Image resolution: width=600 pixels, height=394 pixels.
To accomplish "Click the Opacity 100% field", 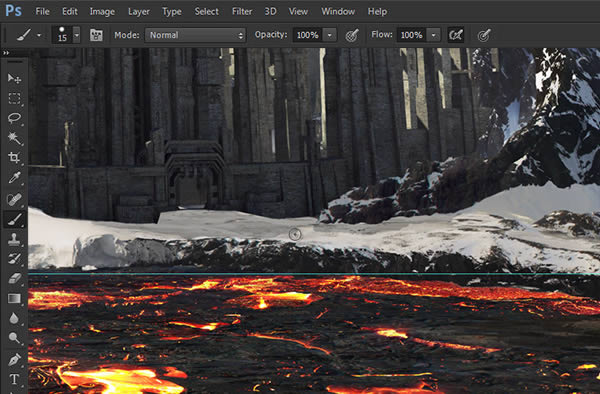I will coord(308,35).
